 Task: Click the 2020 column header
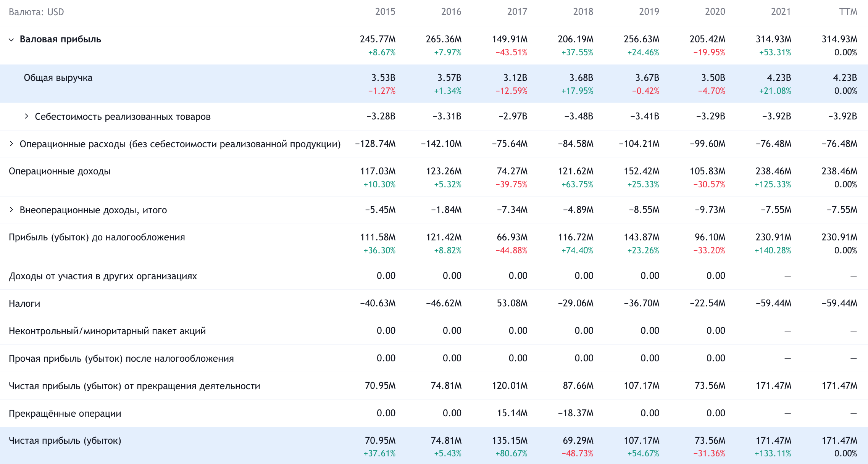pos(715,12)
